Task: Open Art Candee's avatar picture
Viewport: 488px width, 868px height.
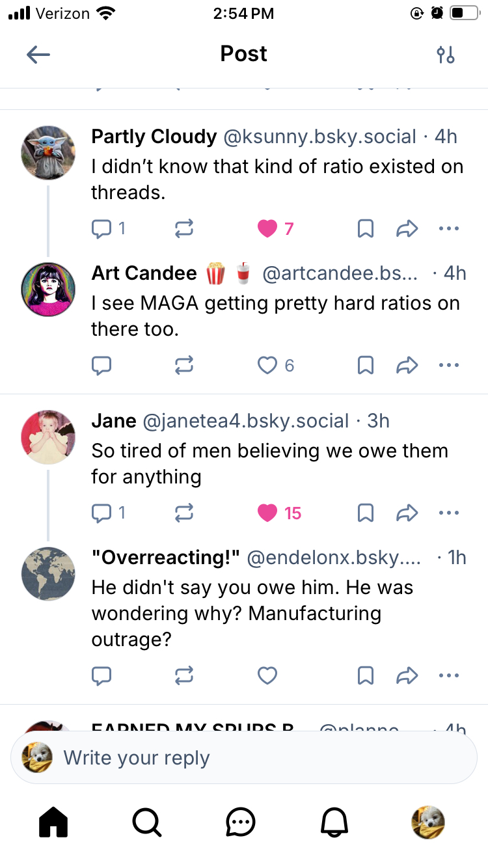Action: [48, 290]
